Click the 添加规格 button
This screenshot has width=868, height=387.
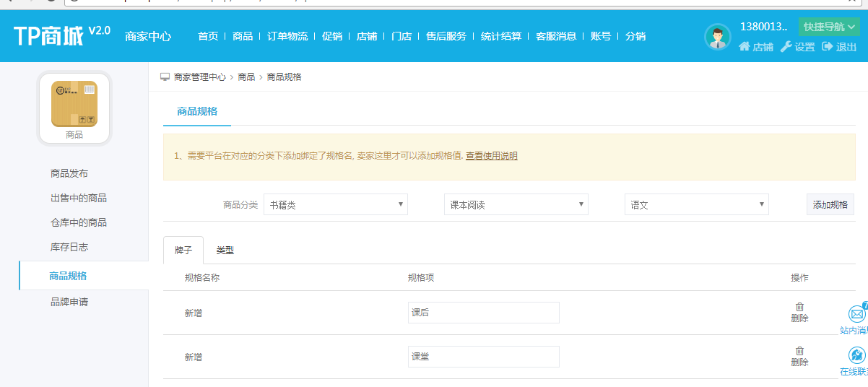tap(830, 205)
